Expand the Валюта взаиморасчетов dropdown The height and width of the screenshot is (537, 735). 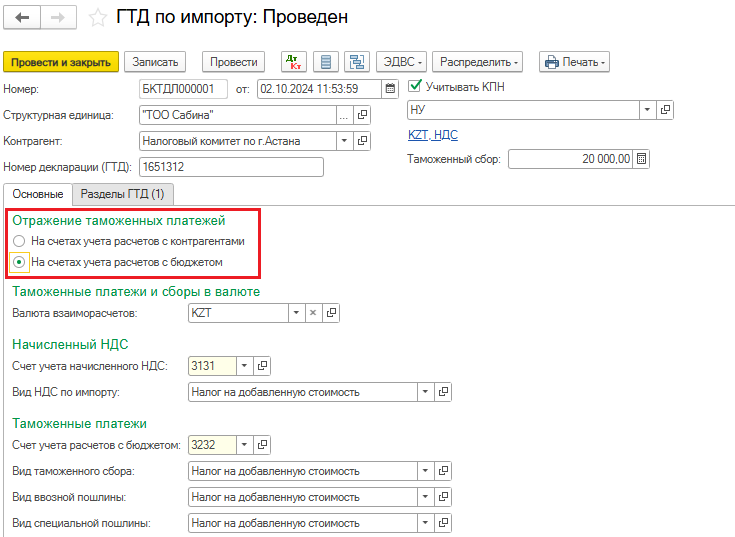[296, 313]
